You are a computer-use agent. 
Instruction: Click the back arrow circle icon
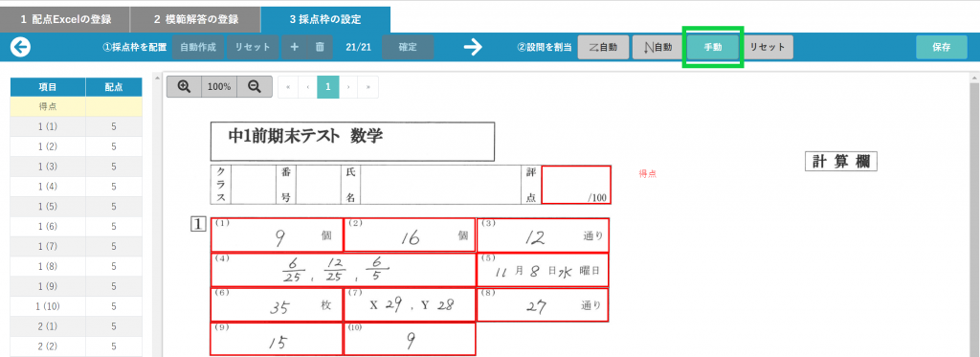pyautogui.click(x=21, y=47)
